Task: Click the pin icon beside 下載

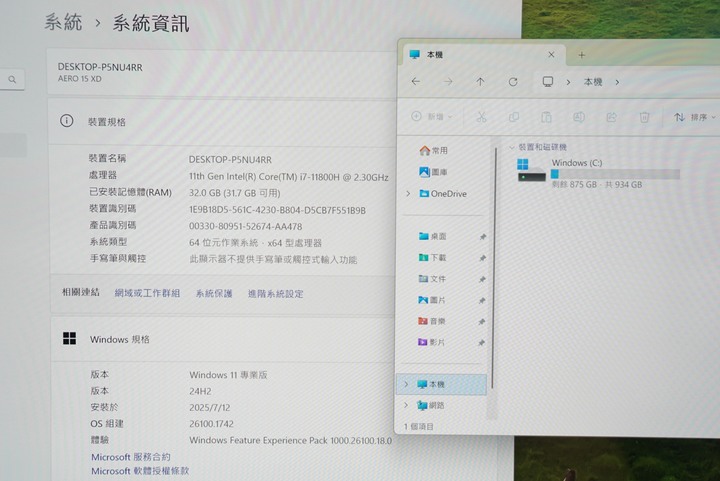Action: click(x=482, y=258)
